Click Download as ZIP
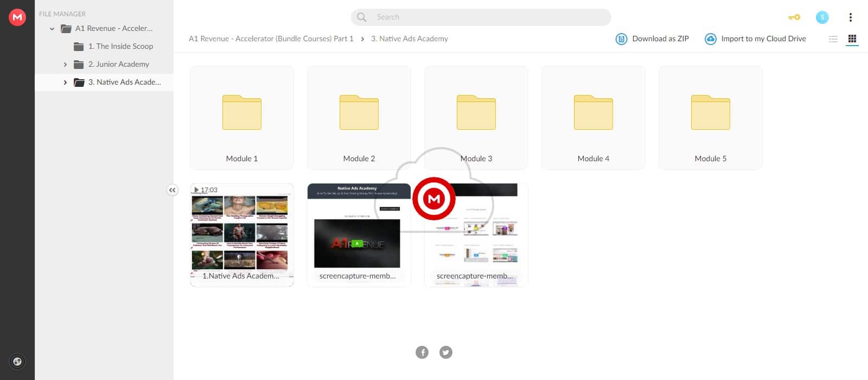The width and height of the screenshot is (868, 380). (652, 39)
